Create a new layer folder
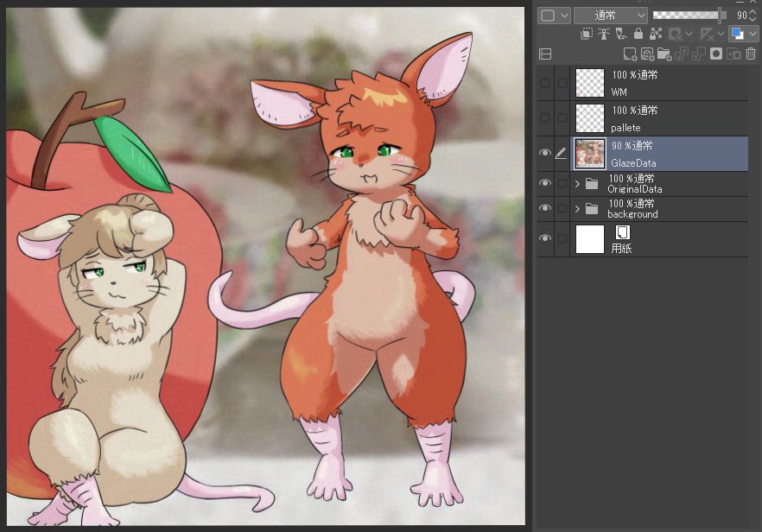The width and height of the screenshot is (762, 532). (x=664, y=54)
